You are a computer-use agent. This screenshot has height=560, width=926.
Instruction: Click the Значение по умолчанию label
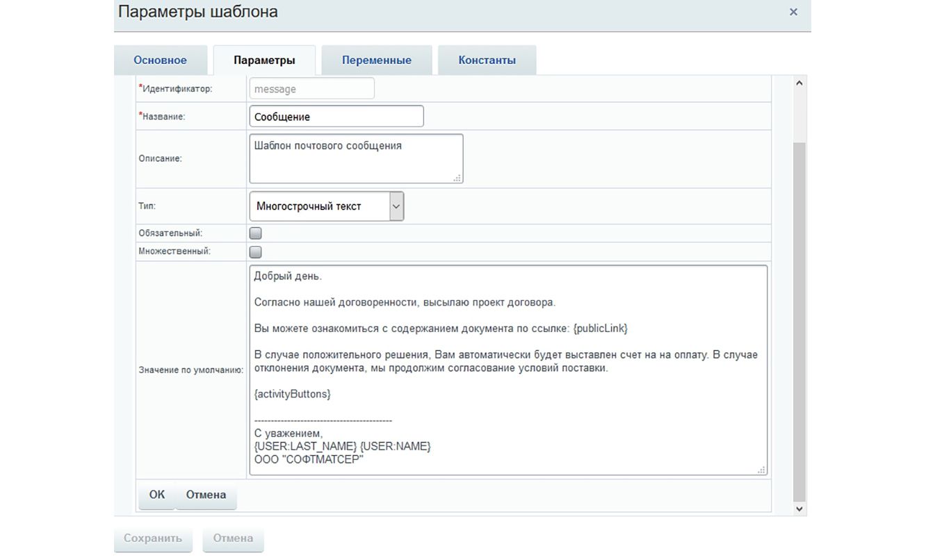pos(191,370)
